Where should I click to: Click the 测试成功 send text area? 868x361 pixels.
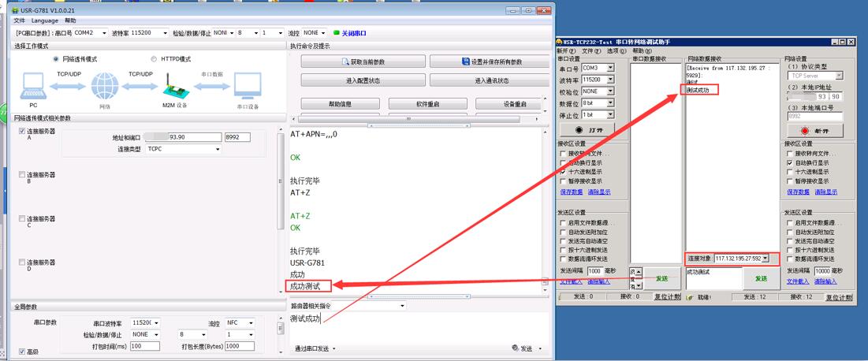click(419, 326)
